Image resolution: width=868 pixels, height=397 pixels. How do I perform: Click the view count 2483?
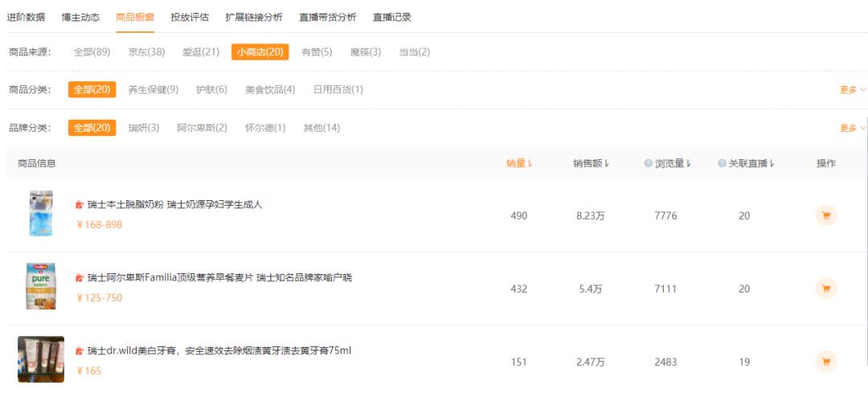point(665,362)
